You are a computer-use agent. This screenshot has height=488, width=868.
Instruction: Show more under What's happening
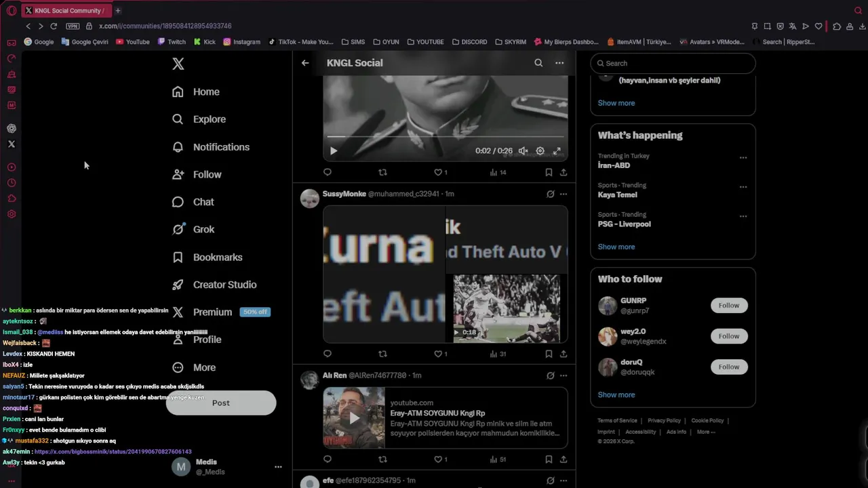pyautogui.click(x=616, y=247)
